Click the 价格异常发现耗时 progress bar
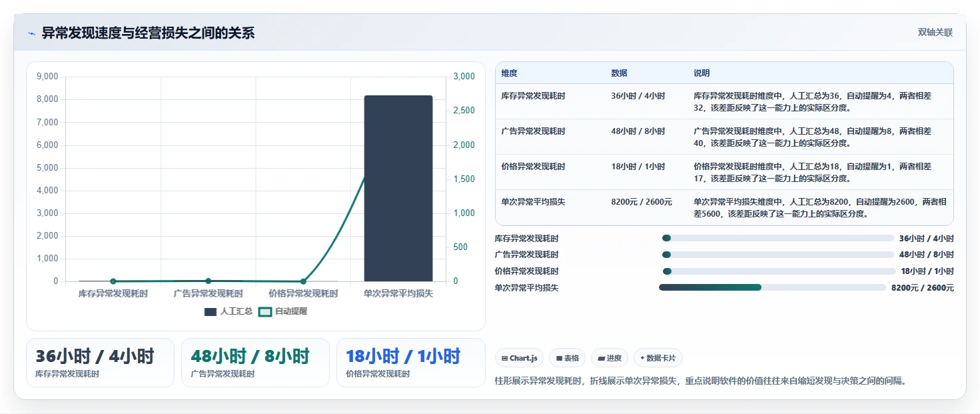Screen dimensions: 980x414 [x=779, y=271]
